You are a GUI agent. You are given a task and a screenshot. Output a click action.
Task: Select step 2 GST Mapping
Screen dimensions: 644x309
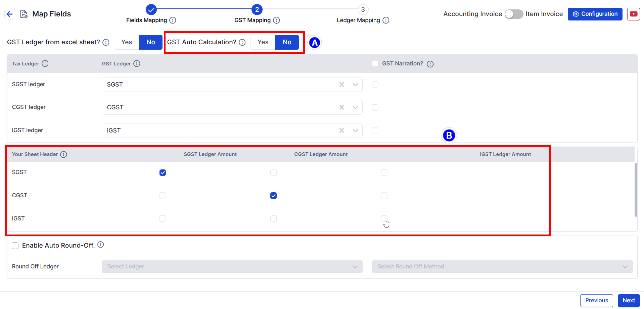click(x=257, y=9)
